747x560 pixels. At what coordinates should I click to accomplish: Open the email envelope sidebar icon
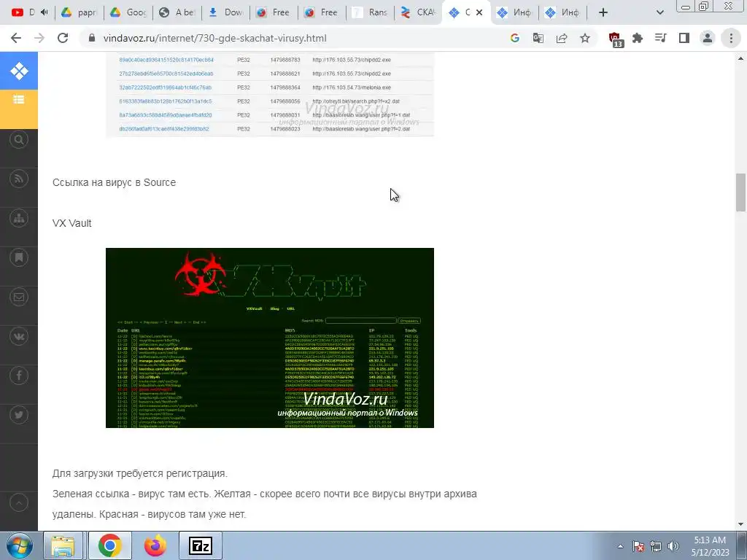click(x=19, y=297)
